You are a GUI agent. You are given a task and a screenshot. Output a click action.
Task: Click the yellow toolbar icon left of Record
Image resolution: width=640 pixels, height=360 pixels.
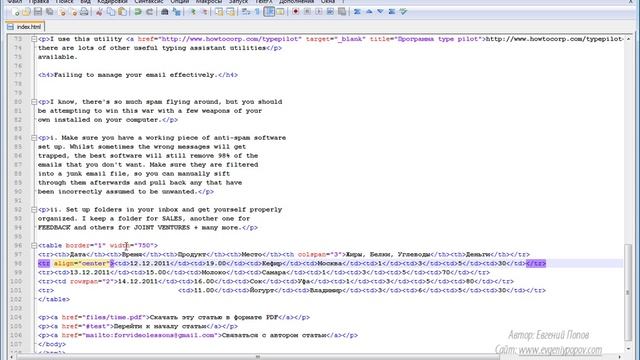[x=280, y=12]
